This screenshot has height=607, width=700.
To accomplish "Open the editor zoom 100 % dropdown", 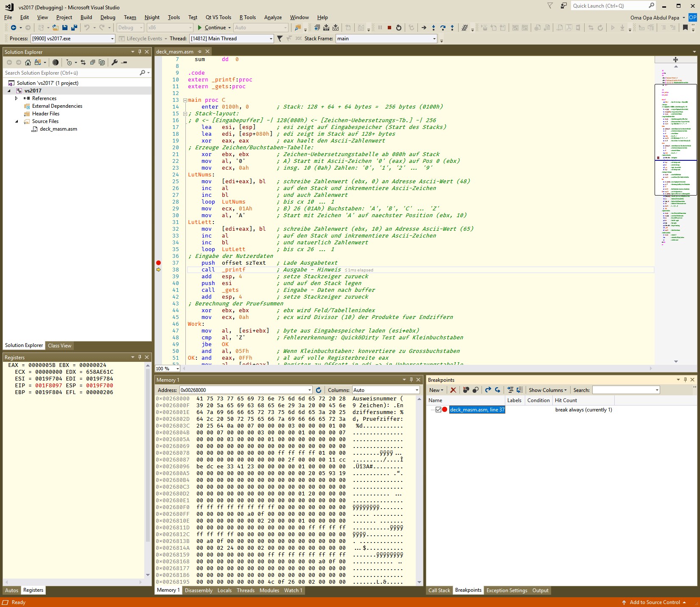I will (x=168, y=369).
